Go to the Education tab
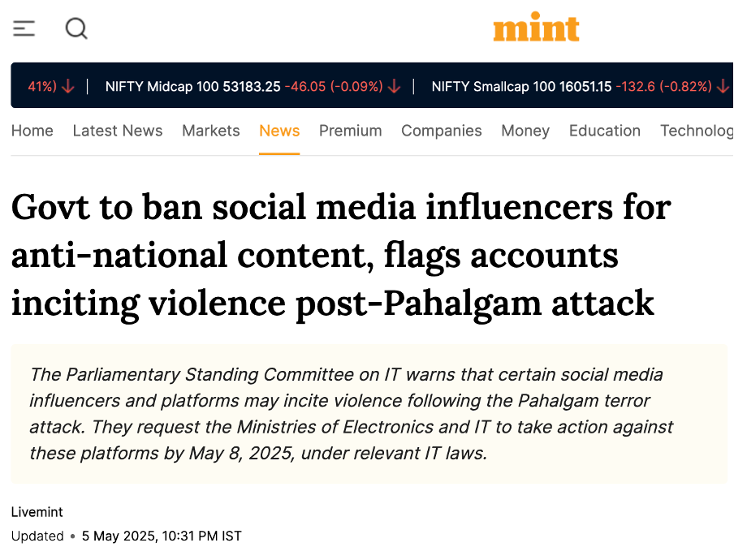The image size is (734, 560). pyautogui.click(x=605, y=131)
